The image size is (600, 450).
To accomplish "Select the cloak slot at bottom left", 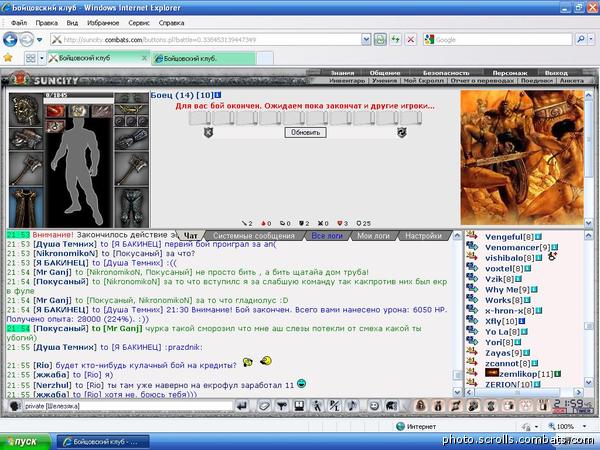I will tap(26, 207).
